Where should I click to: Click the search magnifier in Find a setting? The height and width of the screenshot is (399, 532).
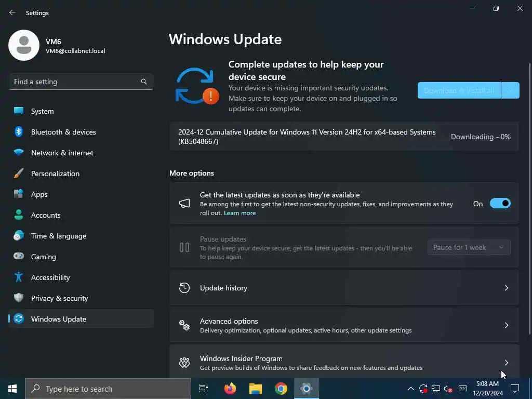143,82
